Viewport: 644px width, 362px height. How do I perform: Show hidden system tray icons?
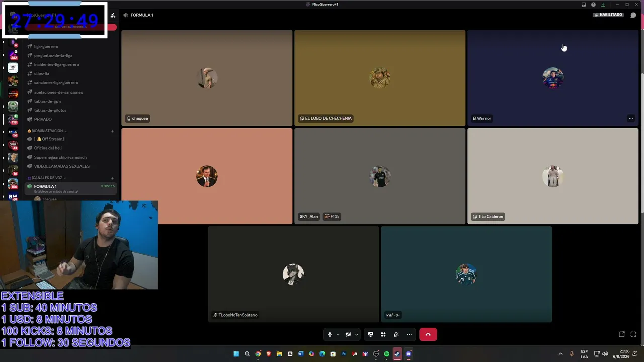pyautogui.click(x=560, y=354)
